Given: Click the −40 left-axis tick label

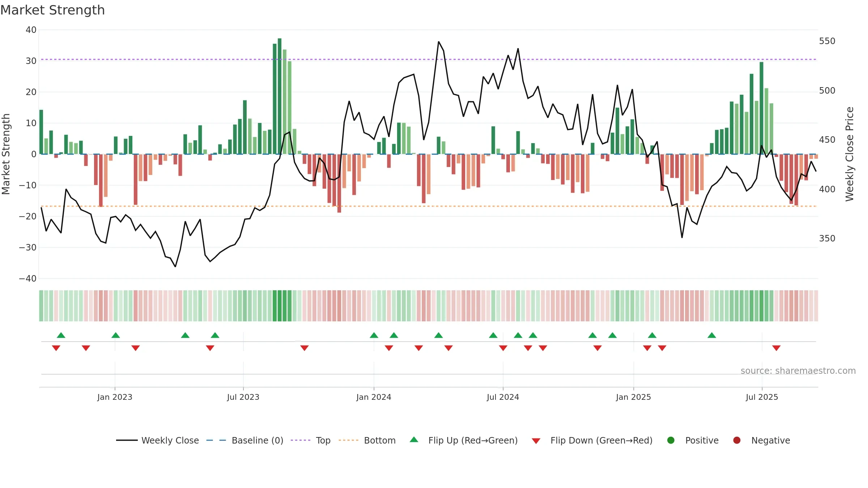Looking at the screenshot, I should coord(28,279).
